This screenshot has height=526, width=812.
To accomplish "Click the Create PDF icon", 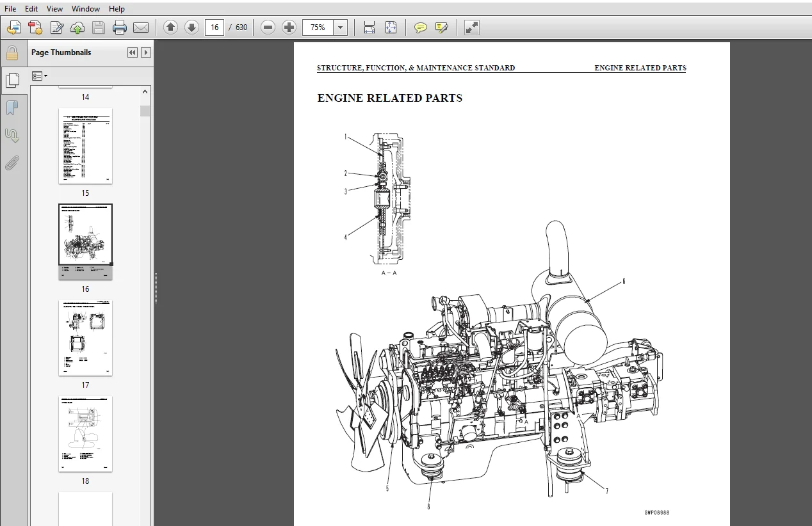I will click(x=35, y=28).
